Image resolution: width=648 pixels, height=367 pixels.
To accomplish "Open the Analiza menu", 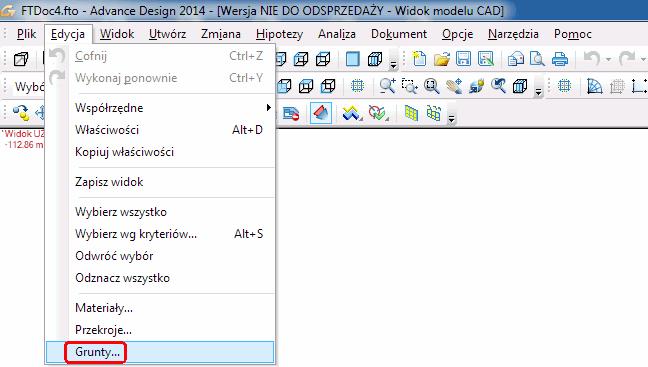I will (337, 33).
